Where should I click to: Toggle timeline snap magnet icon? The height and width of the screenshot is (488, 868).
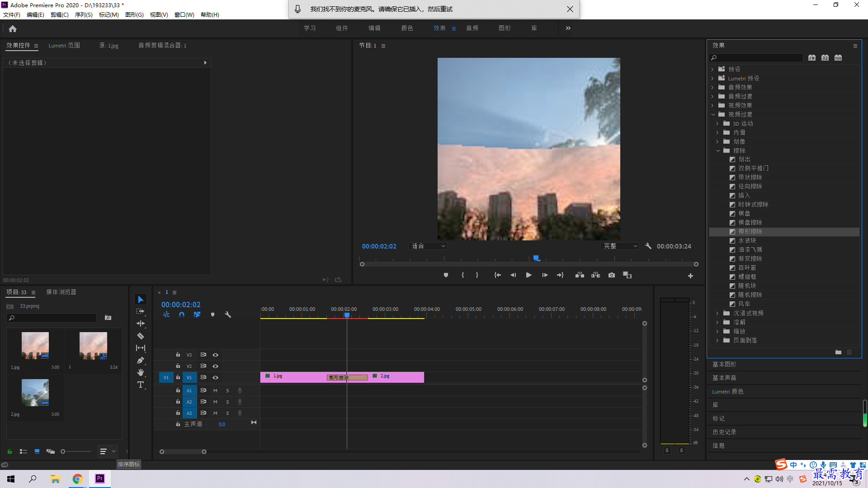pyautogui.click(x=181, y=315)
